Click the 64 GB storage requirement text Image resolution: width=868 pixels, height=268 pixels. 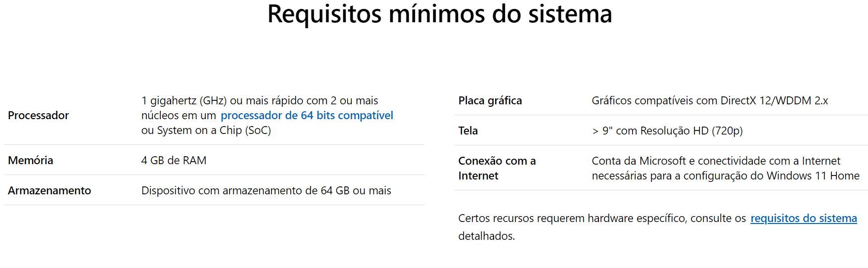[266, 191]
